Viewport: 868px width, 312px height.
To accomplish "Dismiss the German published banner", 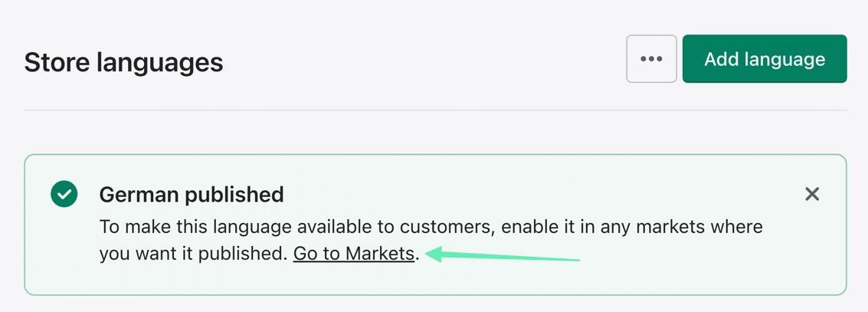I will [x=812, y=195].
